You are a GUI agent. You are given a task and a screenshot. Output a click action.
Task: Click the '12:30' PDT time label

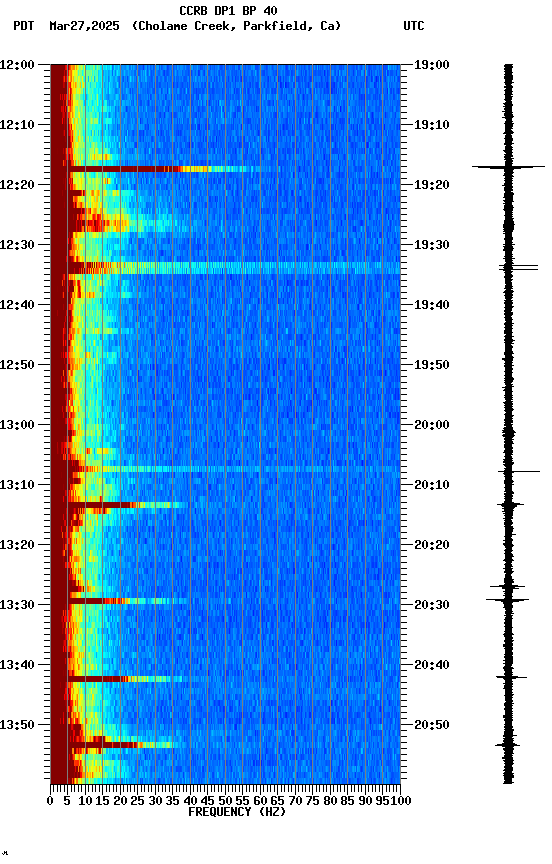click(17, 245)
